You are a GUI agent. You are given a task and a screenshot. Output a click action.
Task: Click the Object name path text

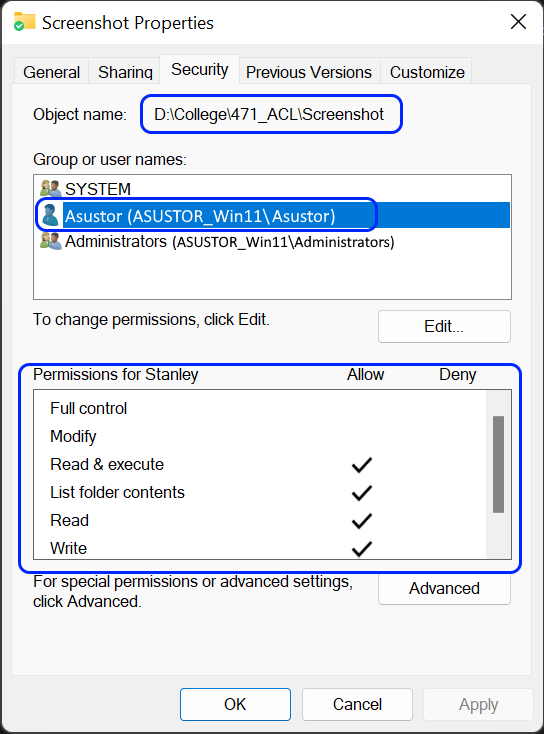269,114
